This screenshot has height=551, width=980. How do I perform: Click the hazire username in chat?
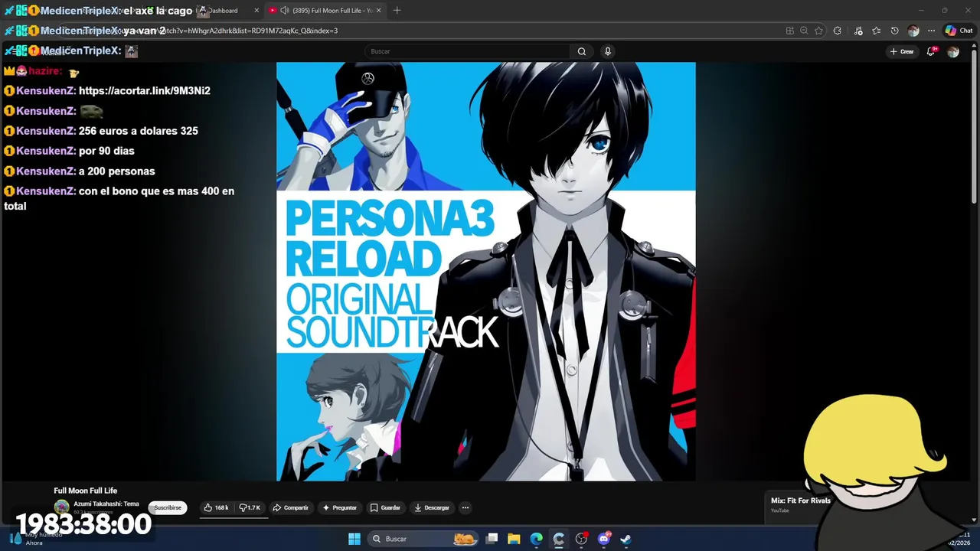44,70
